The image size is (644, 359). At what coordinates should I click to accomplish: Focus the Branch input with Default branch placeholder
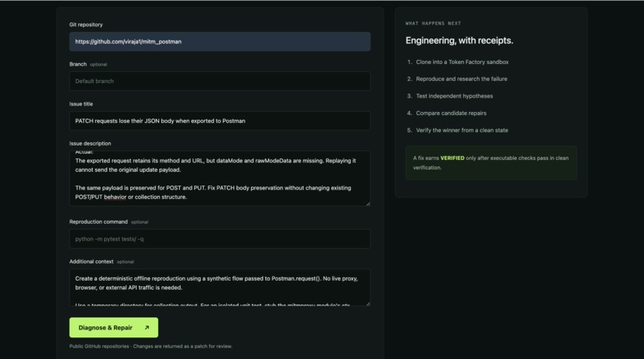(220, 81)
